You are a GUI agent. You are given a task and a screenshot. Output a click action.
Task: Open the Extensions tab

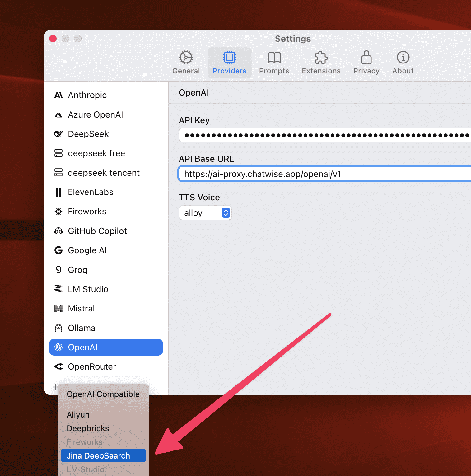click(x=321, y=63)
